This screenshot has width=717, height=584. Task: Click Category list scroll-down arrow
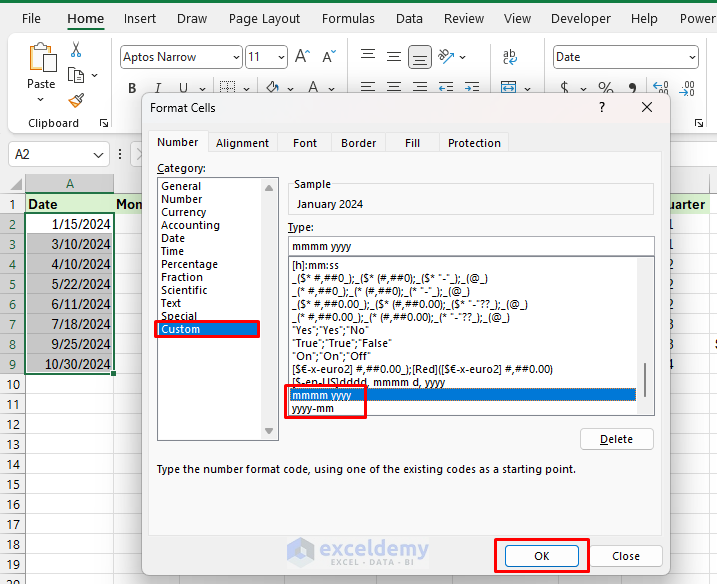[x=269, y=431]
